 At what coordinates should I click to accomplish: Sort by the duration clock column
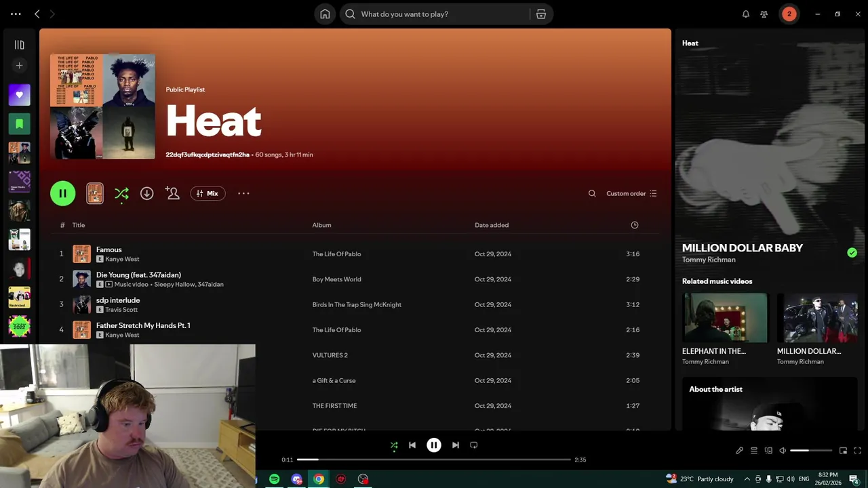(x=635, y=225)
